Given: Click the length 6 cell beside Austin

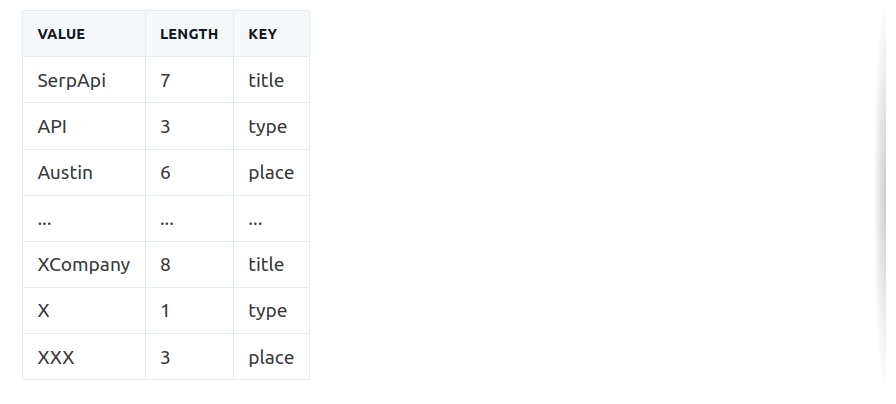Looking at the screenshot, I should coord(189,173).
